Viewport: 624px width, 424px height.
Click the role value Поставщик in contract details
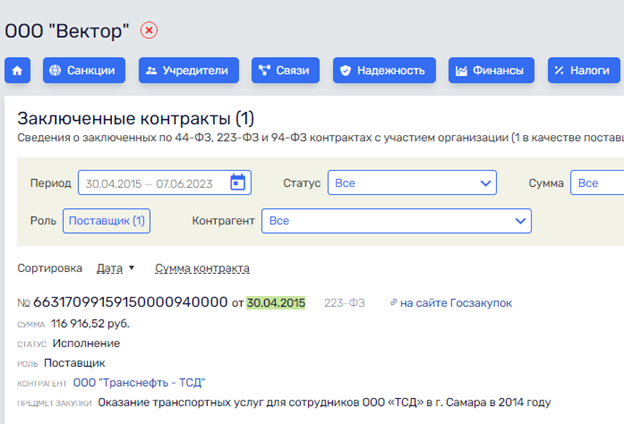point(74,363)
